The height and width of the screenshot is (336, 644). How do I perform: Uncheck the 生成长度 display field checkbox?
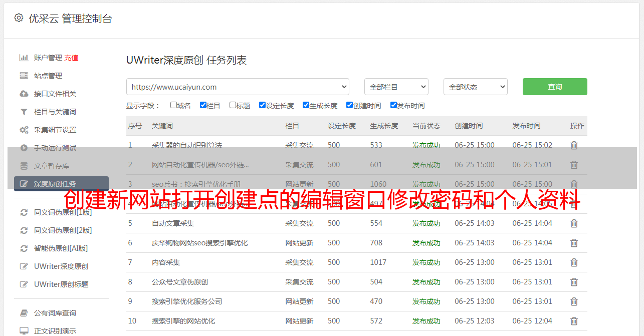(x=306, y=105)
